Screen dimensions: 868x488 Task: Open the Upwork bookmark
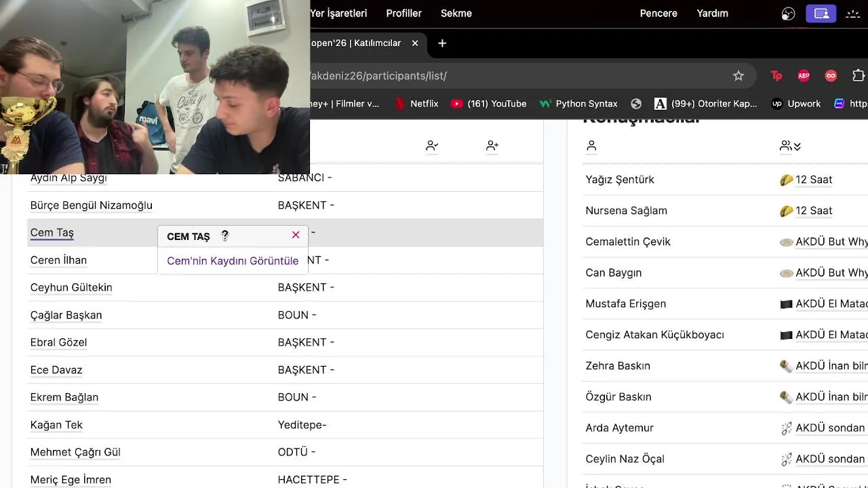[796, 104]
